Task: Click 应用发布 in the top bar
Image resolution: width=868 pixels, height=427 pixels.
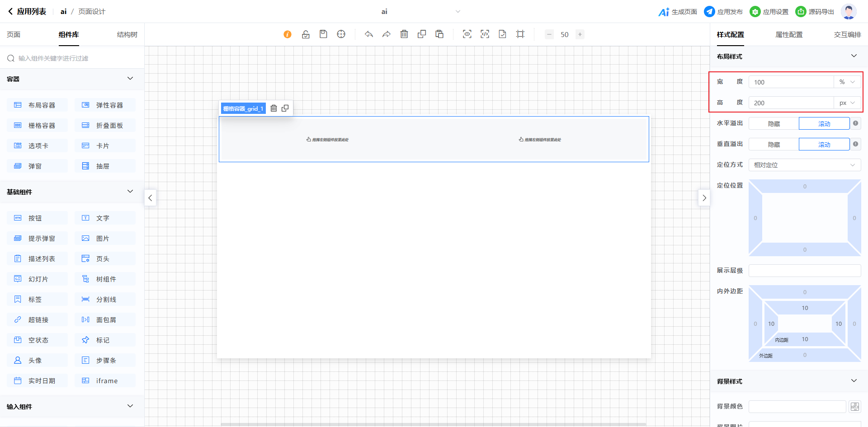Action: [723, 12]
